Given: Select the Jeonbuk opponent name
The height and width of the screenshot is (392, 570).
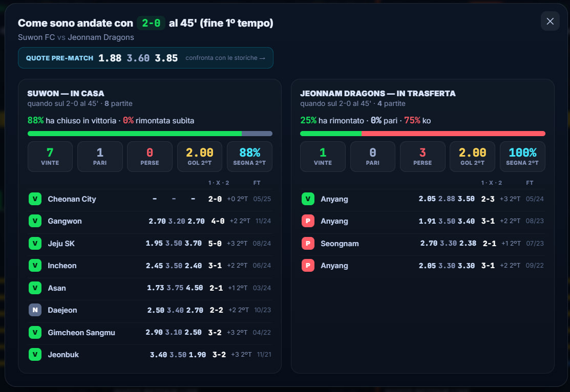Looking at the screenshot, I should 64,355.
